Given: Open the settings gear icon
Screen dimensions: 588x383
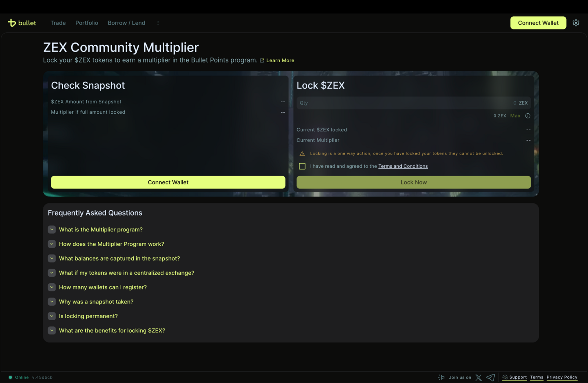Looking at the screenshot, I should pyautogui.click(x=576, y=23).
